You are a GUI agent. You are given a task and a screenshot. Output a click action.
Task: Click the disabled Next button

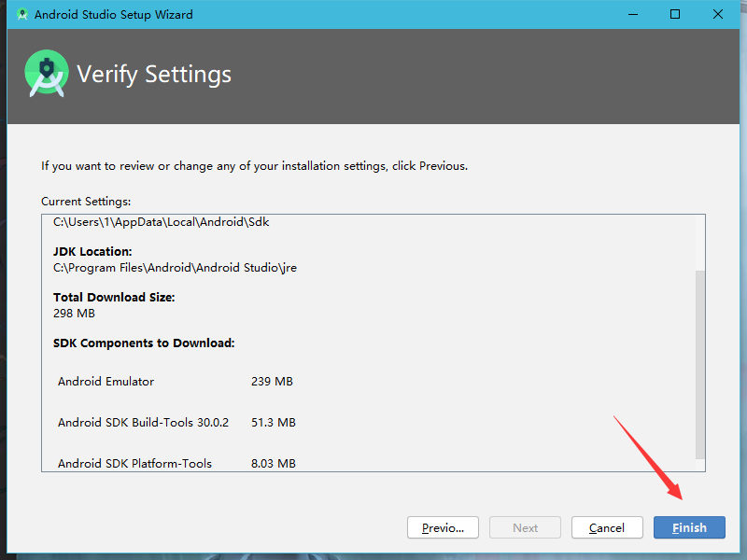point(525,527)
